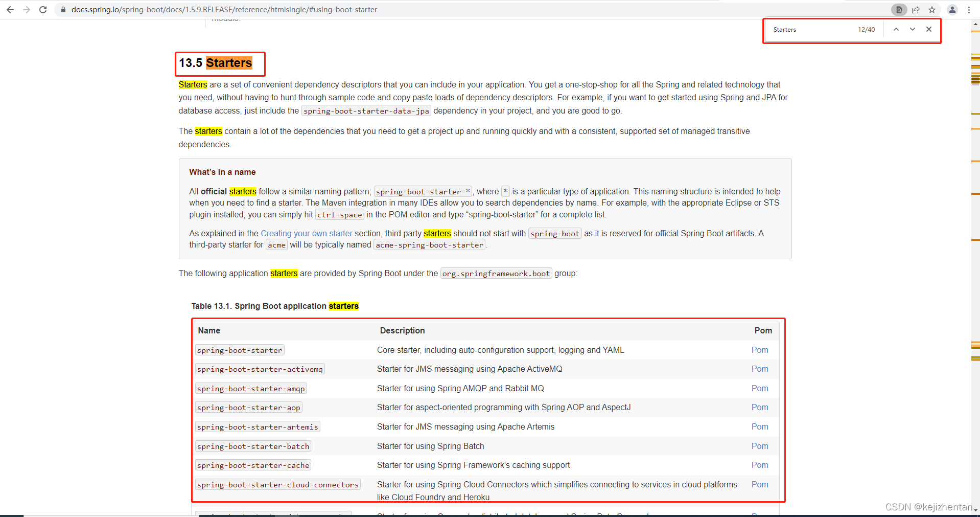980x517 pixels.
Task: Open Pom link for spring-boot-starter-batch
Action: 760,446
